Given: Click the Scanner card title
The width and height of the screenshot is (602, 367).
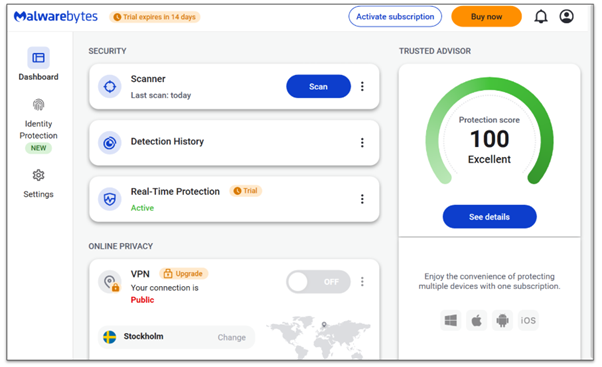Looking at the screenshot, I should [x=148, y=79].
